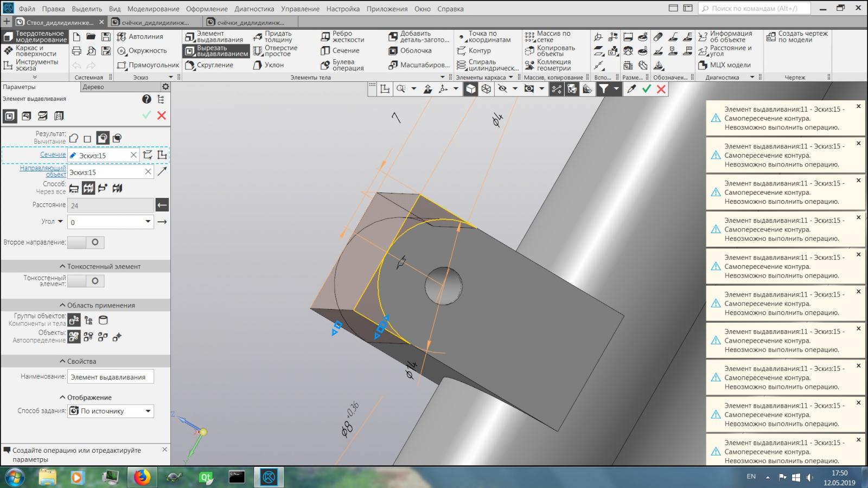Select Твердотельное моделирование toolset
This screenshot has height=488, width=868.
pyautogui.click(x=35, y=36)
